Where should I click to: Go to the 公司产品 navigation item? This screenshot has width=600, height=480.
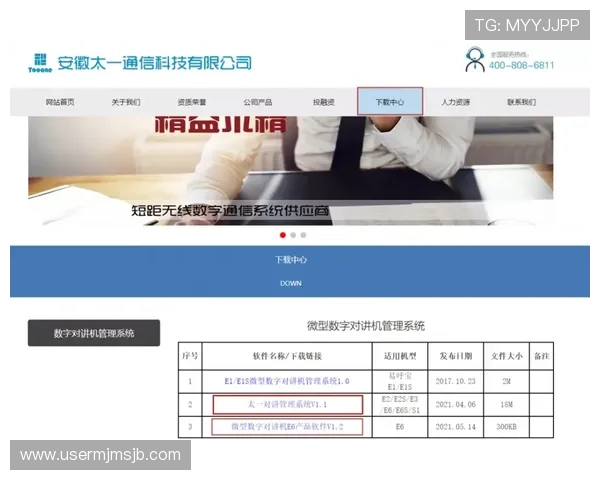tap(258, 102)
